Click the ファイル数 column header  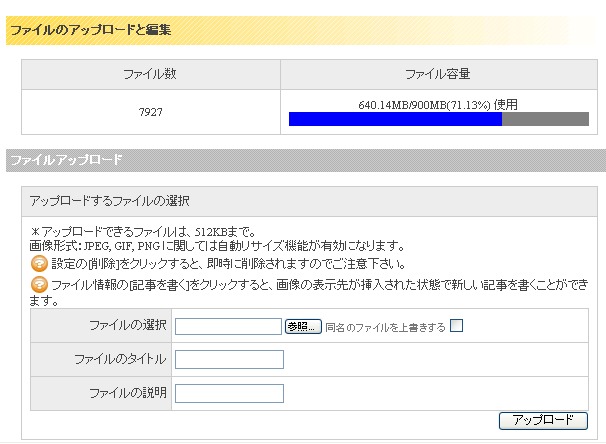tap(151, 74)
